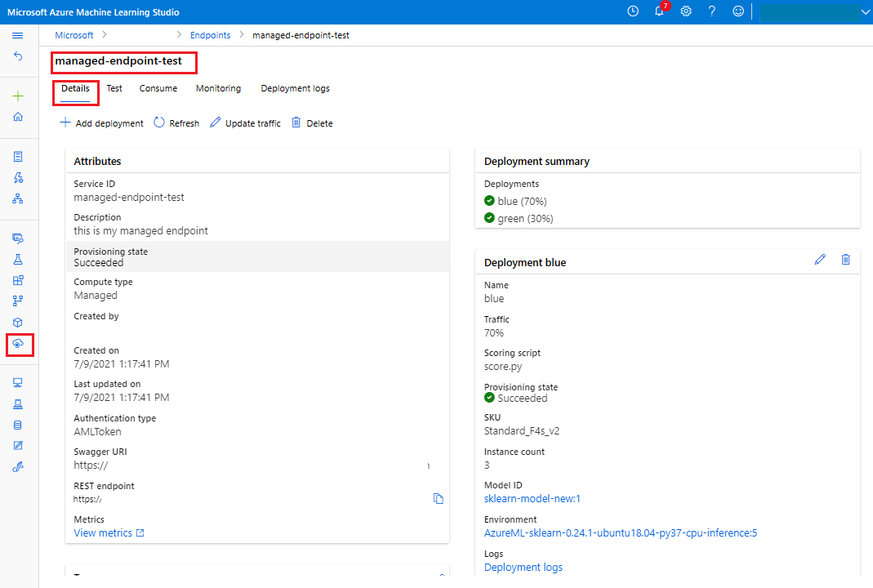Open the Monitoring tab
Viewport: 873px width, 588px height.
(x=218, y=88)
